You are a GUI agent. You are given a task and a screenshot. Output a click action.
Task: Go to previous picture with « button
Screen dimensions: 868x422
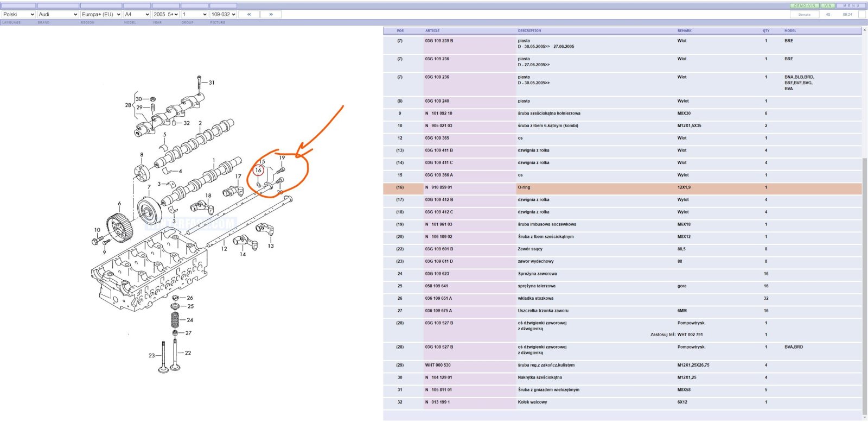249,15
